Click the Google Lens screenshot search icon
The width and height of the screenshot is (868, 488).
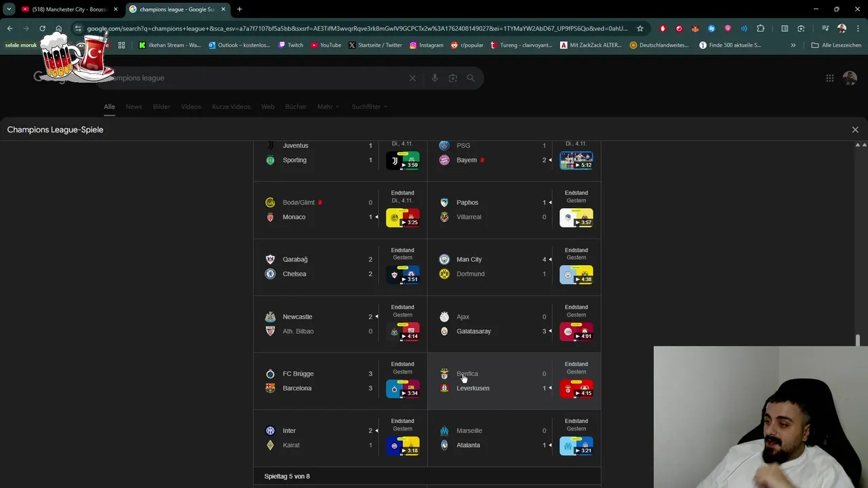coord(801,28)
